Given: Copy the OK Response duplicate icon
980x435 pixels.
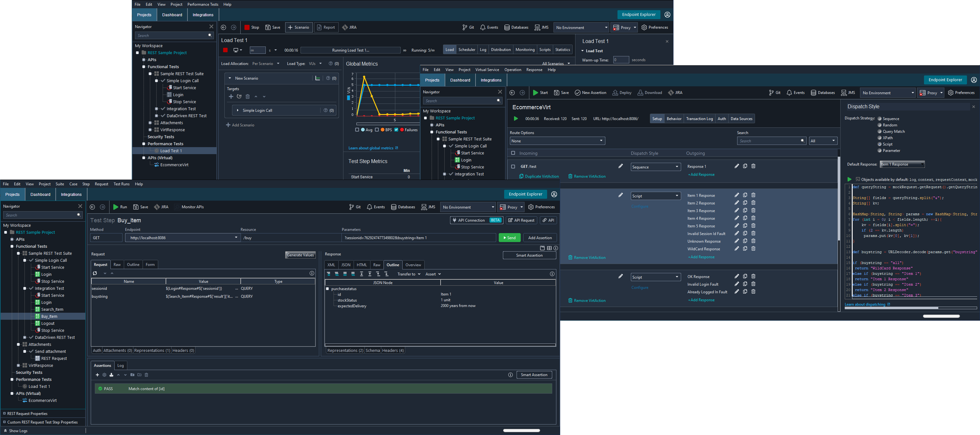Looking at the screenshot, I should click(745, 276).
